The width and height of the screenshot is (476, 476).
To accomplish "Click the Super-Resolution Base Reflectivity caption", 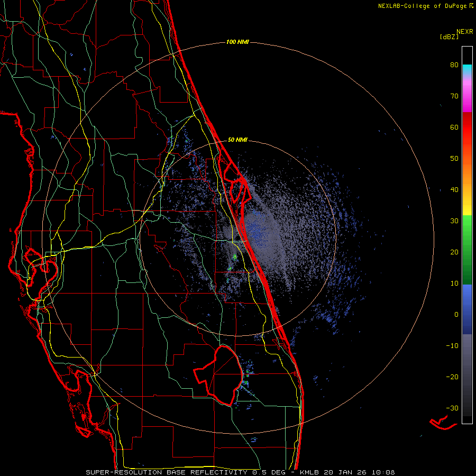I will point(240,472).
